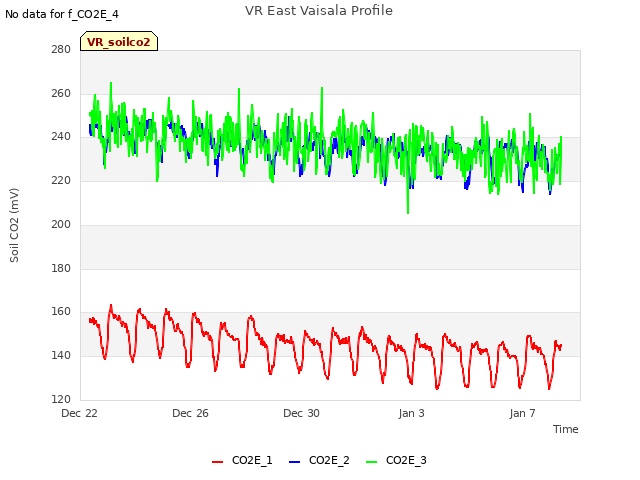The image size is (640, 480).
Task: Click the lowest green CO2E_3 dip near Jan 3
Action: (408, 212)
